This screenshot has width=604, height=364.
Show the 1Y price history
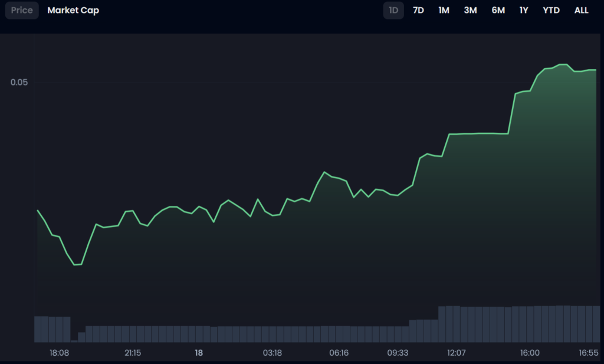click(524, 11)
